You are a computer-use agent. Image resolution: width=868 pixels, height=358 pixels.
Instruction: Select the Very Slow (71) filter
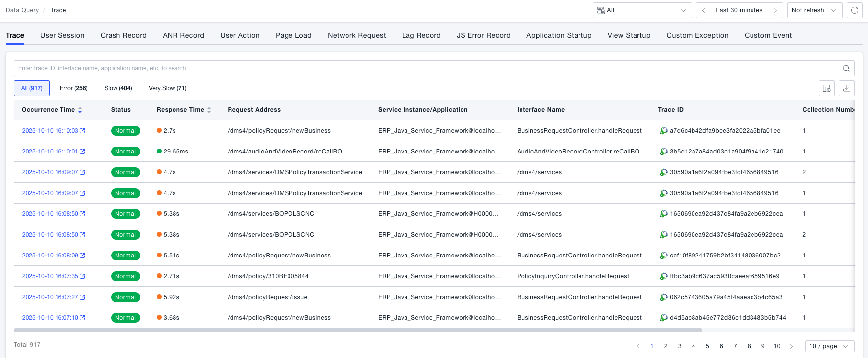coord(168,88)
